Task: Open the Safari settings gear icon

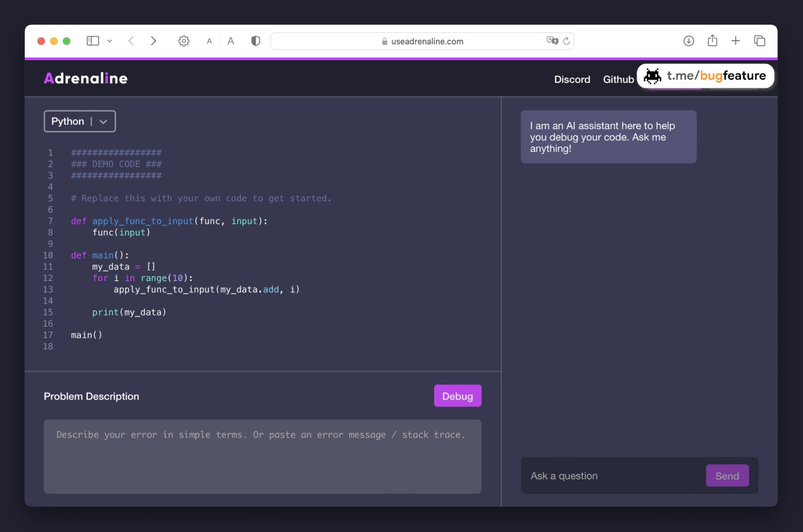Action: pos(184,41)
